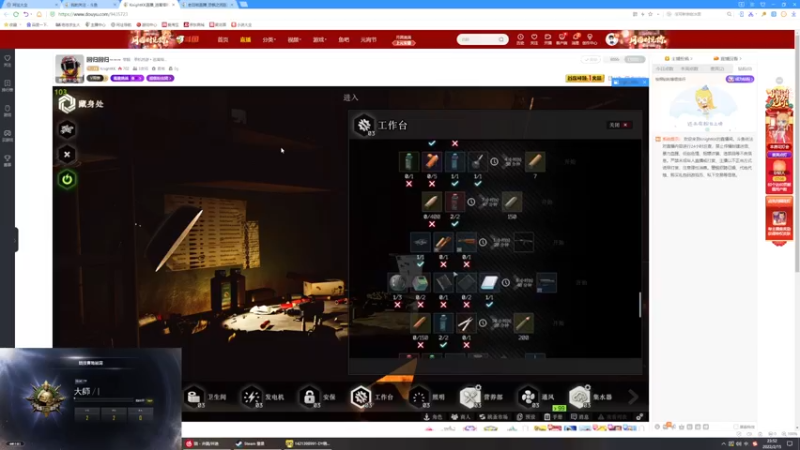Click the search magnifier icon in Douyu header
The width and height of the screenshot is (800, 450).
(502, 39)
